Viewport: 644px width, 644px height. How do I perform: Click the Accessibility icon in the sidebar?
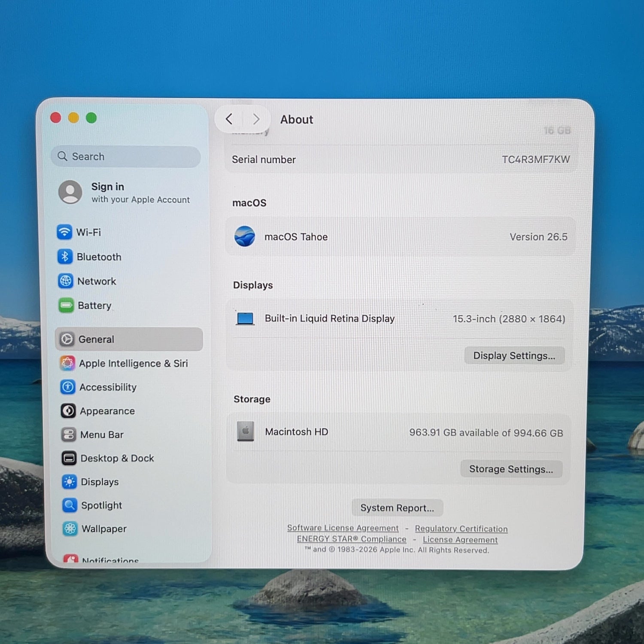[68, 387]
